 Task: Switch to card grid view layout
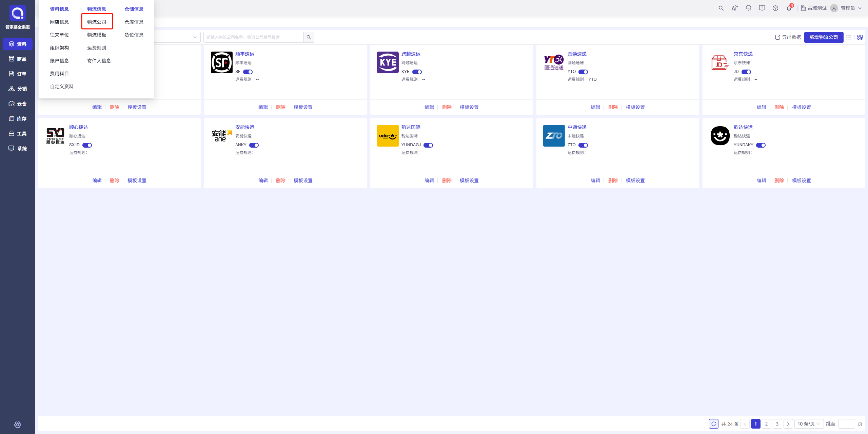[x=860, y=37]
